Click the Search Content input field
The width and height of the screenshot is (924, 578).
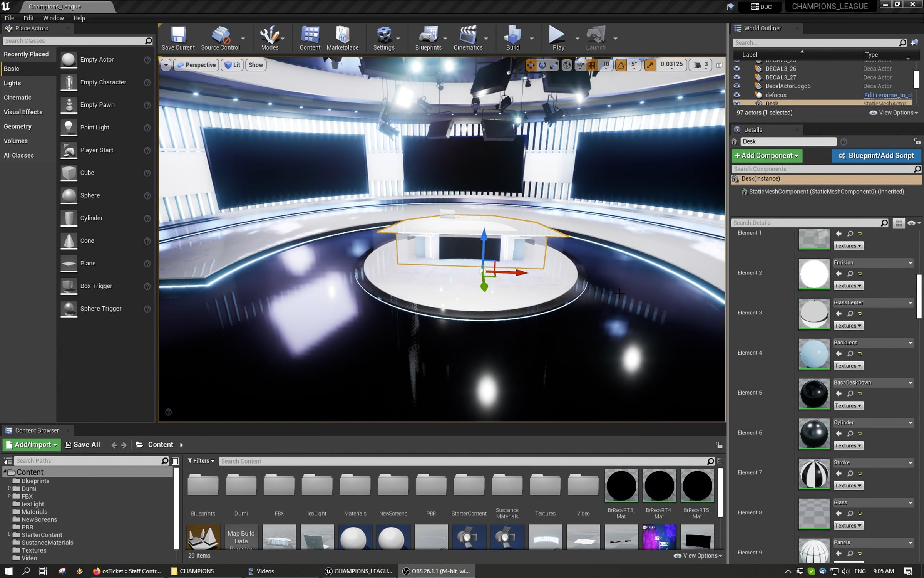(462, 461)
